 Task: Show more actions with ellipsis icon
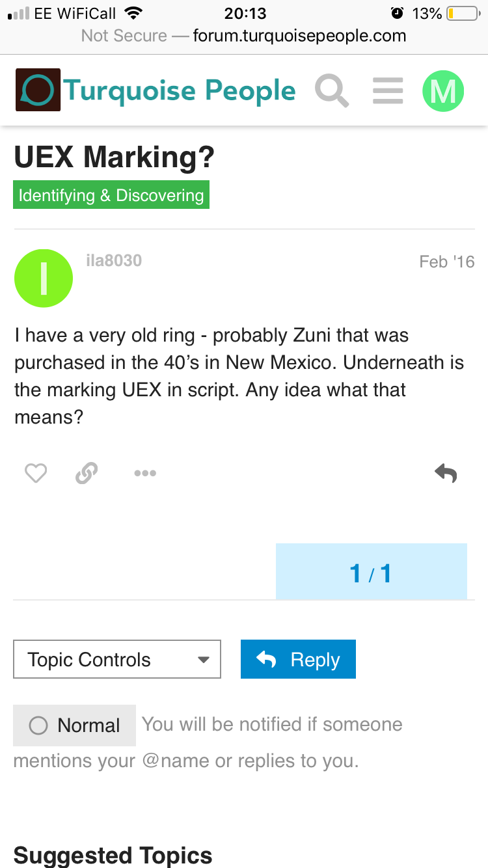[144, 473]
